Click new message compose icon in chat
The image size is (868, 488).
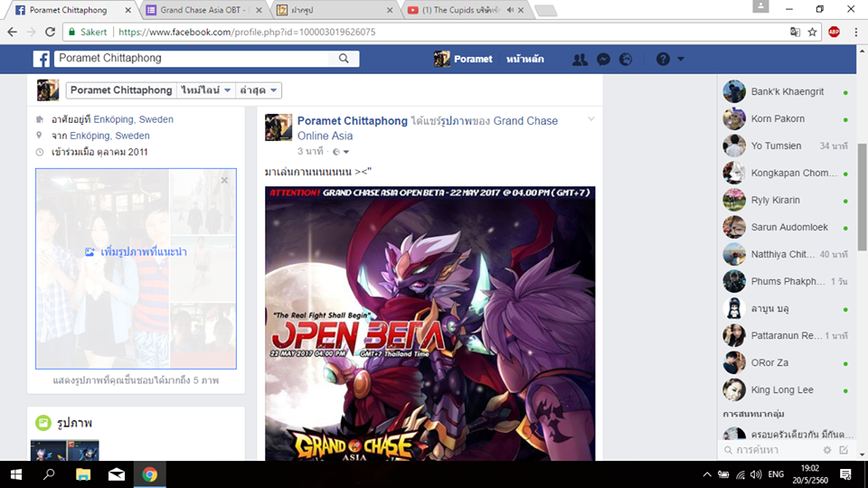(844, 450)
